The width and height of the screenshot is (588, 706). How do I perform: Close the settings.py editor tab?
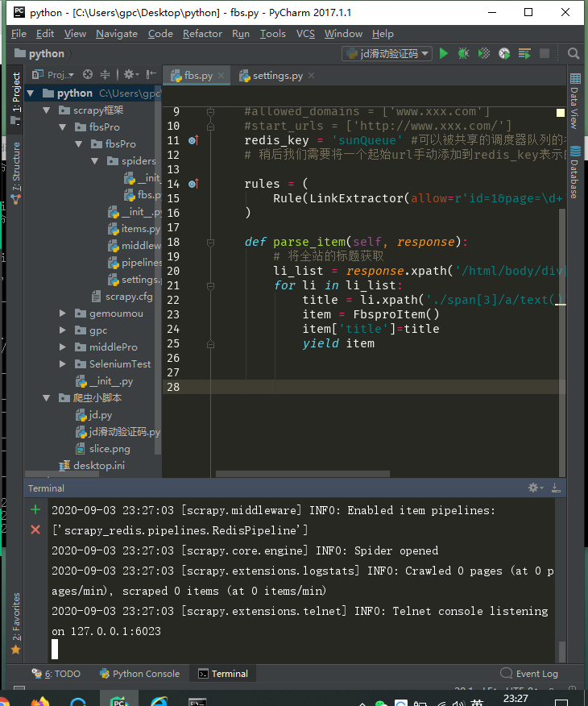312,76
